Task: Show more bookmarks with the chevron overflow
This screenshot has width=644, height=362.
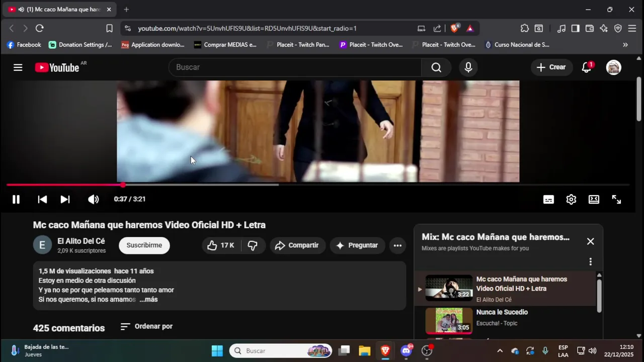Action: pos(625,45)
